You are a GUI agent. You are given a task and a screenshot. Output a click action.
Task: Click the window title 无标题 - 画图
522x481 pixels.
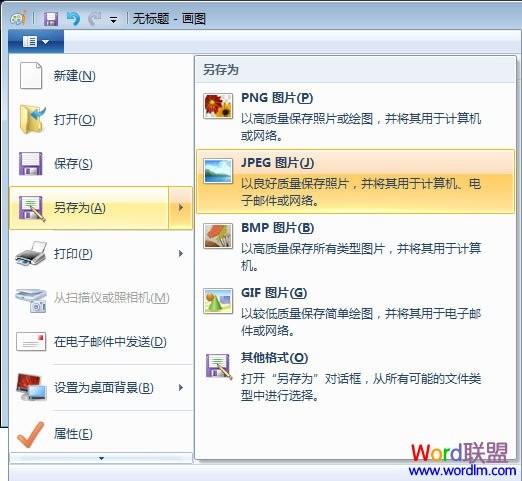click(169, 19)
